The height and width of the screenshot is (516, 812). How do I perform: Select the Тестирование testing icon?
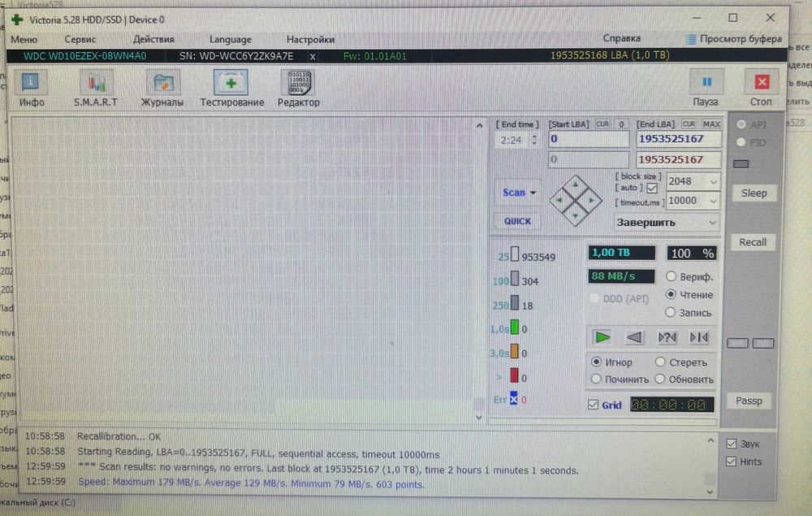(231, 83)
